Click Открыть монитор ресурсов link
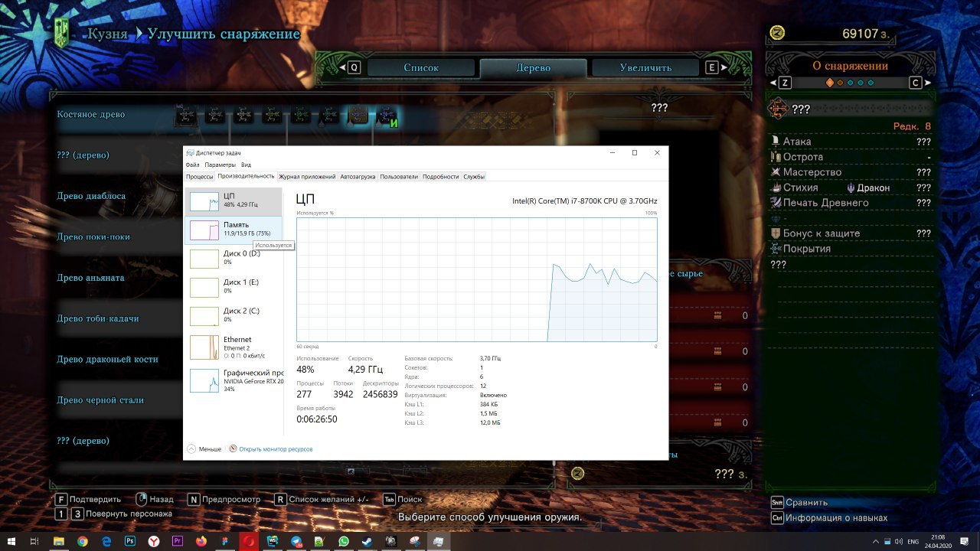 [271, 449]
